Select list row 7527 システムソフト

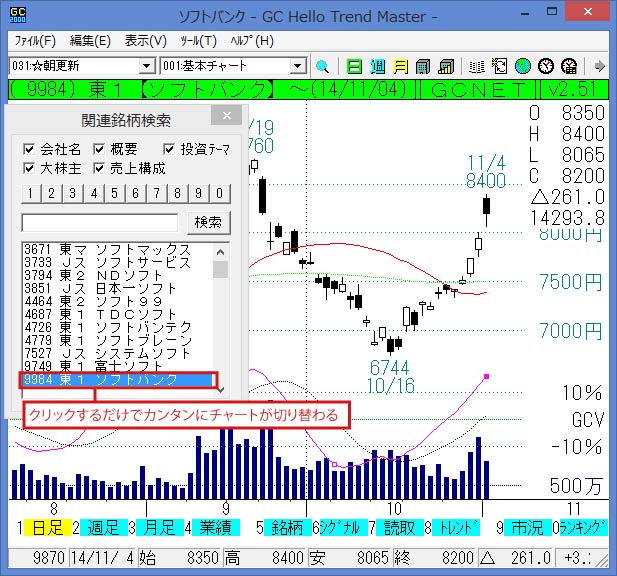[117, 353]
